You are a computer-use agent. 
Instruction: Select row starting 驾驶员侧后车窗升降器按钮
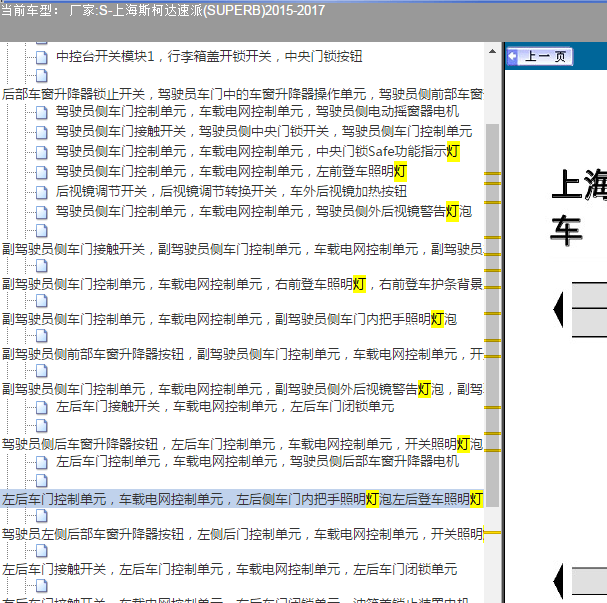pos(242,444)
